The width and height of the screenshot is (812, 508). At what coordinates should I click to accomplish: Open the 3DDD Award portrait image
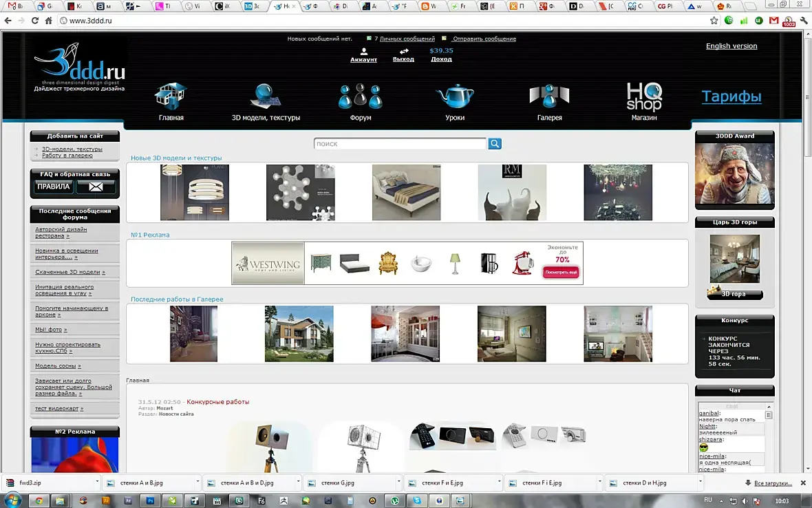click(734, 174)
